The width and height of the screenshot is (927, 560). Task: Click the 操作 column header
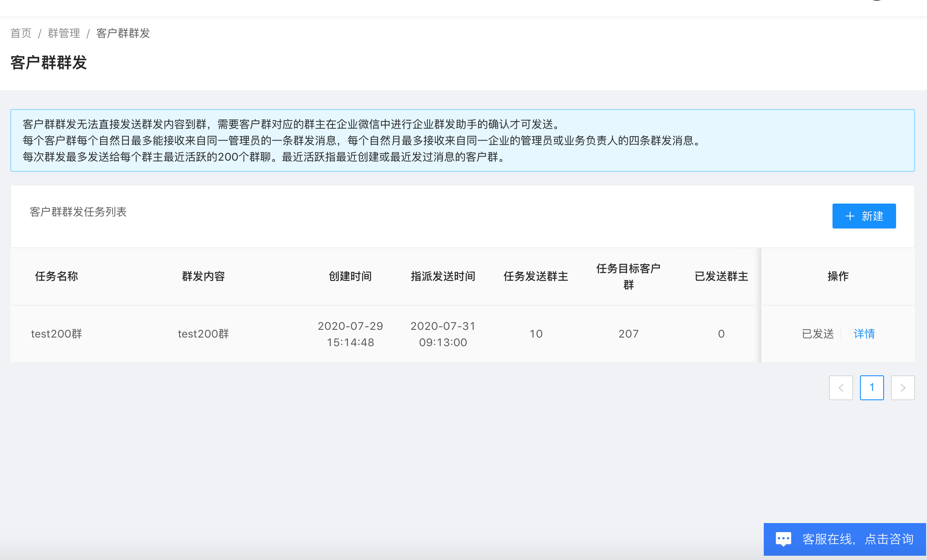[x=838, y=276]
